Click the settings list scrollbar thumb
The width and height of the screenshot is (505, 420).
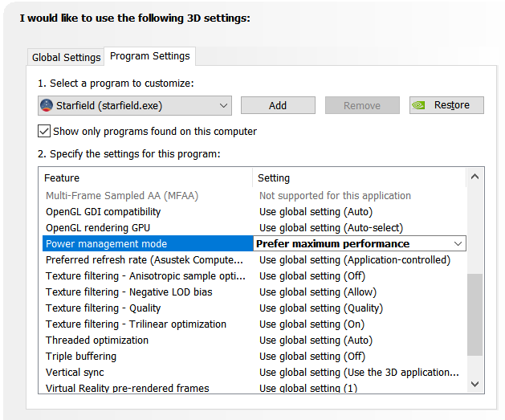pyautogui.click(x=475, y=314)
